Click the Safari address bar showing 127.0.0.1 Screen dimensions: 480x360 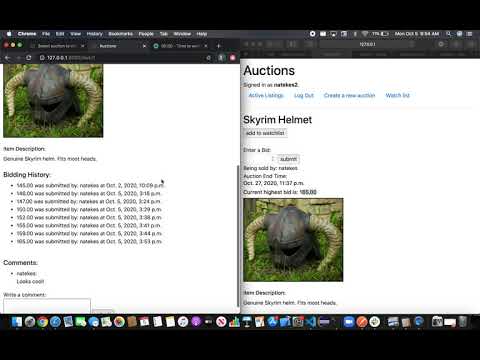[368, 44]
